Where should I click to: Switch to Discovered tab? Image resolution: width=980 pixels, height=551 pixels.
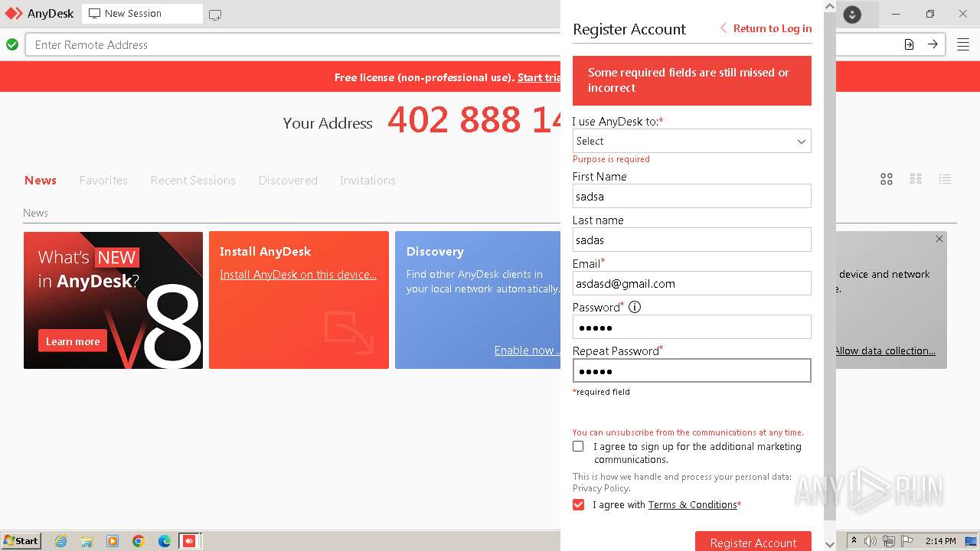288,181
